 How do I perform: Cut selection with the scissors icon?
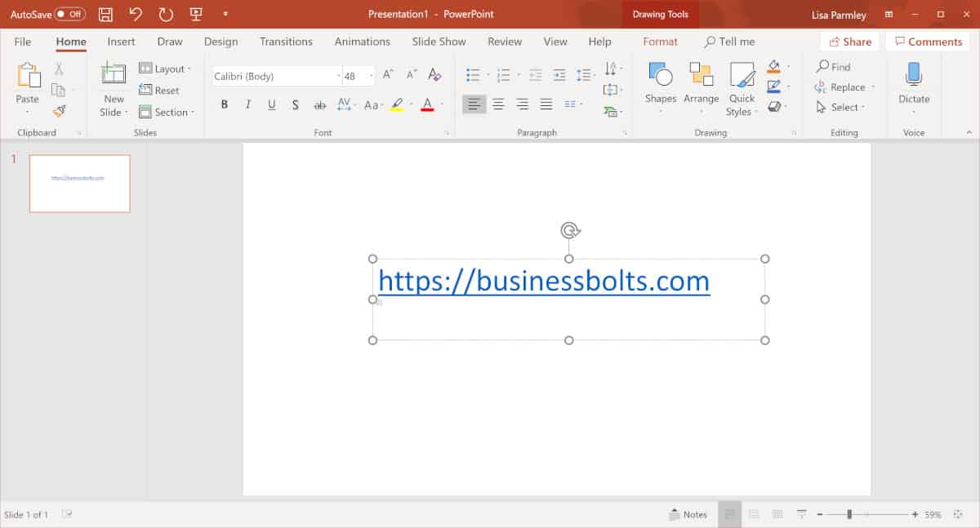click(x=59, y=69)
